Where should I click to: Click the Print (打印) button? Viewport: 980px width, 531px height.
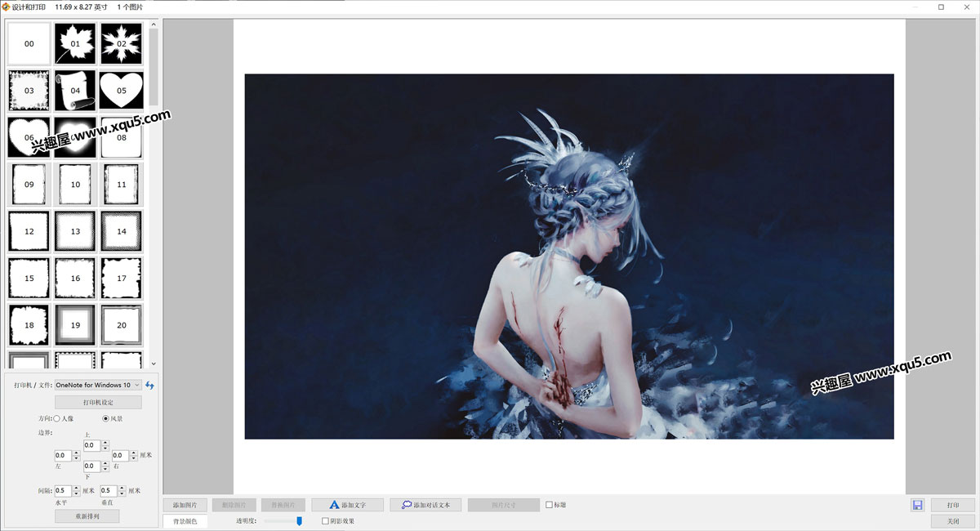(953, 505)
